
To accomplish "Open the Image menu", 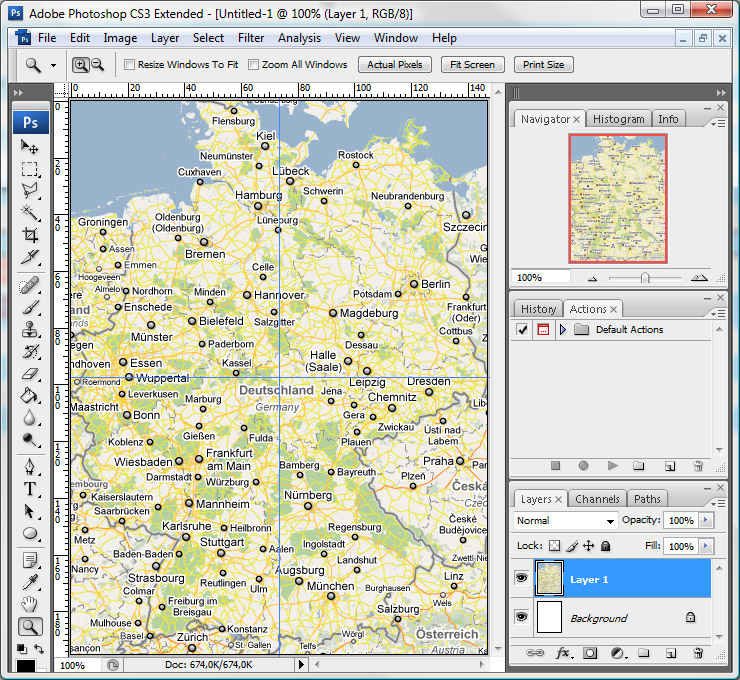I will (120, 38).
